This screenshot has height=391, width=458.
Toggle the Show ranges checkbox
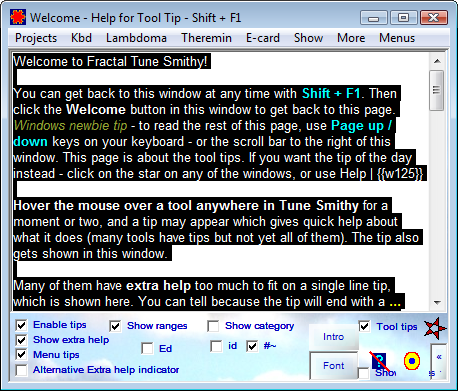115,326
